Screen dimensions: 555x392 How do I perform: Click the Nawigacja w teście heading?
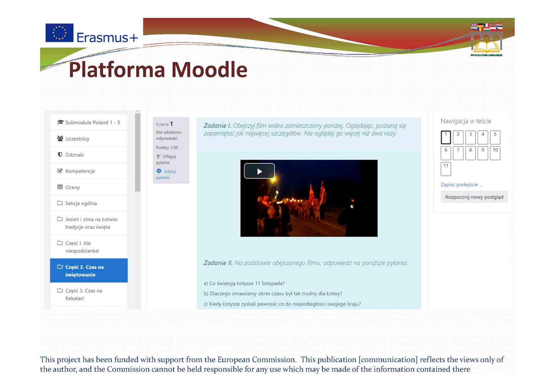(x=466, y=121)
